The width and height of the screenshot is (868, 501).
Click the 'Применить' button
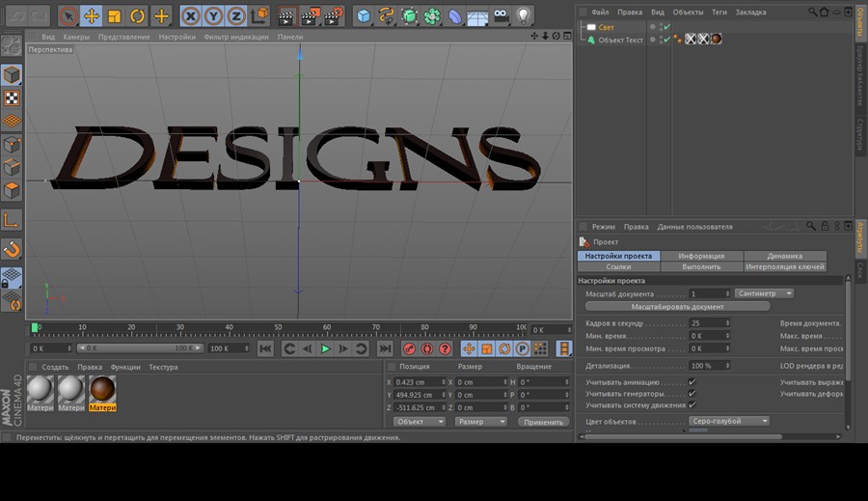[543, 422]
